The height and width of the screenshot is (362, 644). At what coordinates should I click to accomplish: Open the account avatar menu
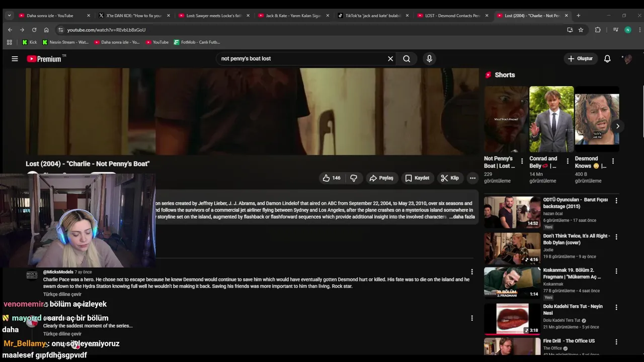tap(627, 59)
